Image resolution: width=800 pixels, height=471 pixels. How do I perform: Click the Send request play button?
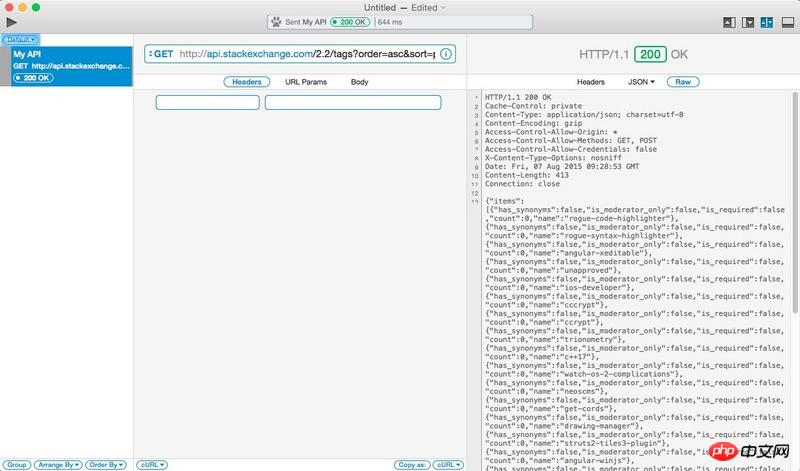pos(12,22)
